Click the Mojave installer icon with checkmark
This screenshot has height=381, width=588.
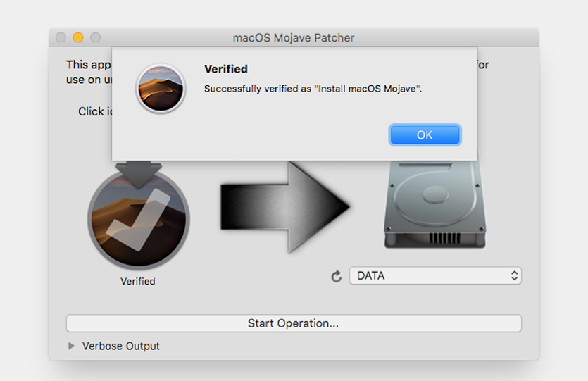click(139, 218)
